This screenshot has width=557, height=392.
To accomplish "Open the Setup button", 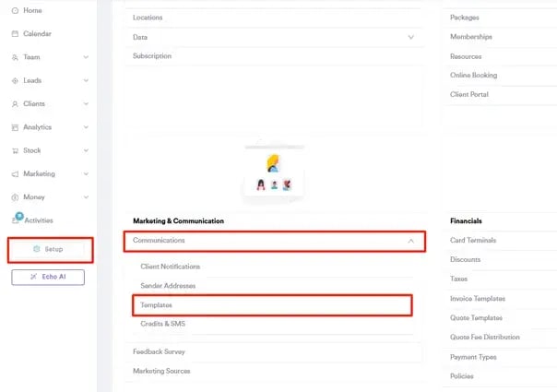I will (49, 249).
